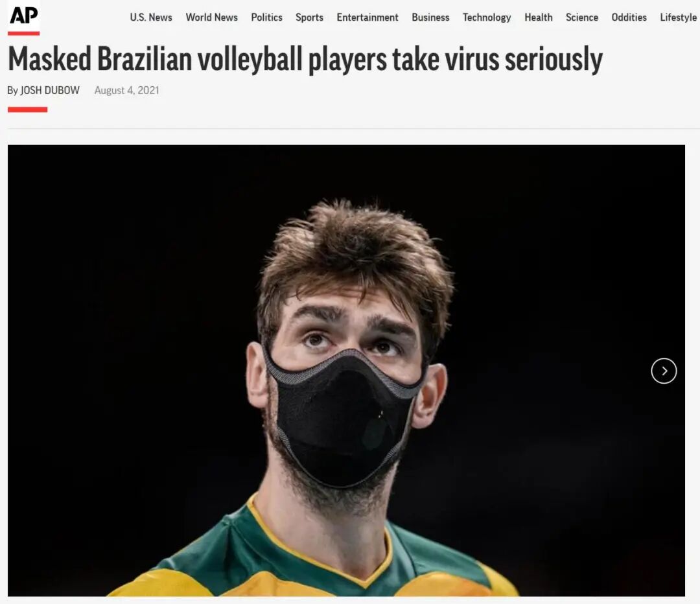Open author Josh Dubow's byline link
700x604 pixels.
coord(50,90)
